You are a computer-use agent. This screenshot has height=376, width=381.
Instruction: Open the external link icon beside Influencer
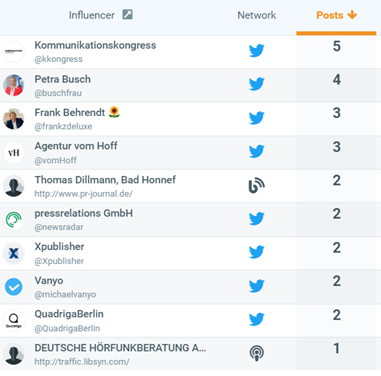tap(127, 15)
